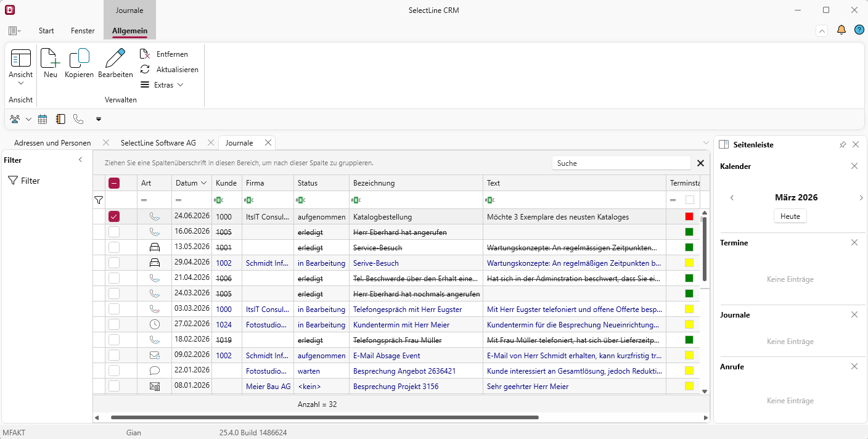The image size is (868, 439).
Task: Click the Kopieren icon in ribbon
Action: coord(79,59)
